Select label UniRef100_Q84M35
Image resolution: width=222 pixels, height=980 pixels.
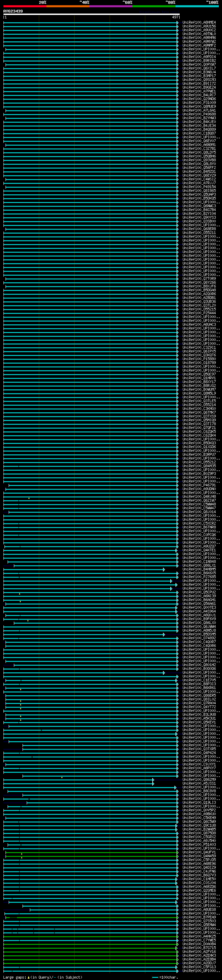199,466
